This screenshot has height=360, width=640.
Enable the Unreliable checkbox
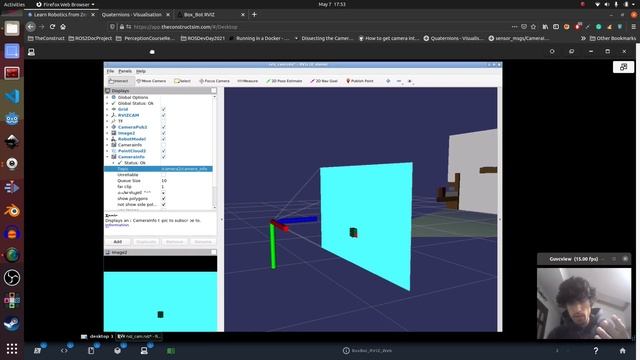[x=164, y=175]
